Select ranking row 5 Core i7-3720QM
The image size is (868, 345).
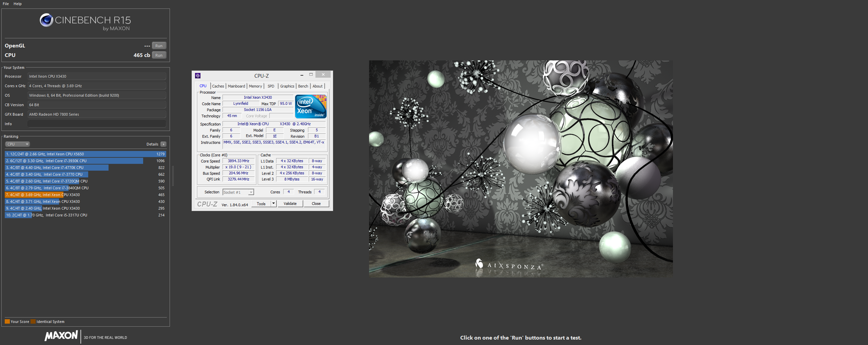[x=85, y=181]
